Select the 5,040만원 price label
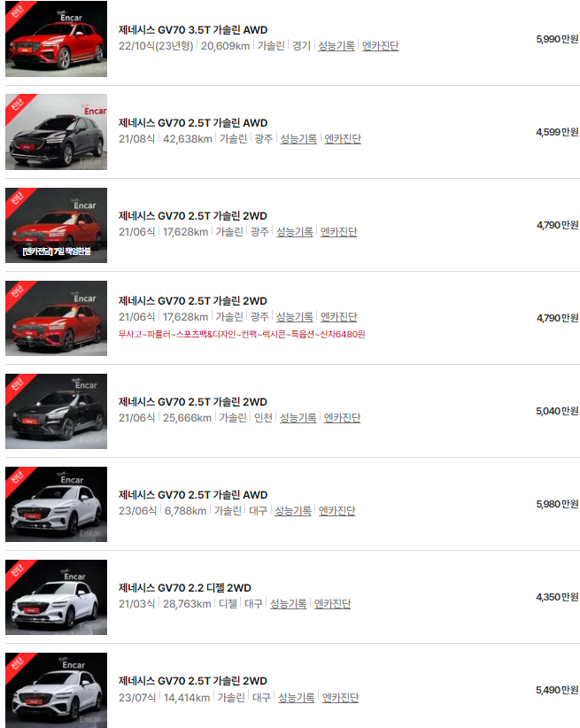Viewport: 580px width, 728px height. (x=557, y=411)
